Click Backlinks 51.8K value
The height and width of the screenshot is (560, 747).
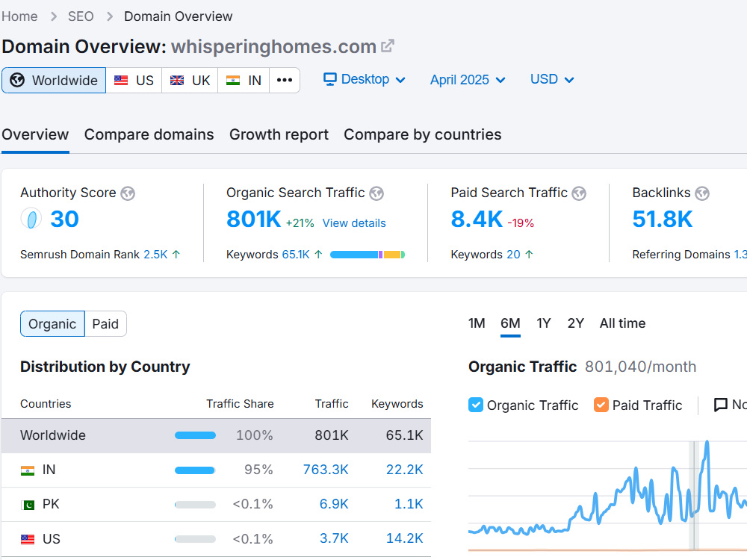(x=662, y=219)
